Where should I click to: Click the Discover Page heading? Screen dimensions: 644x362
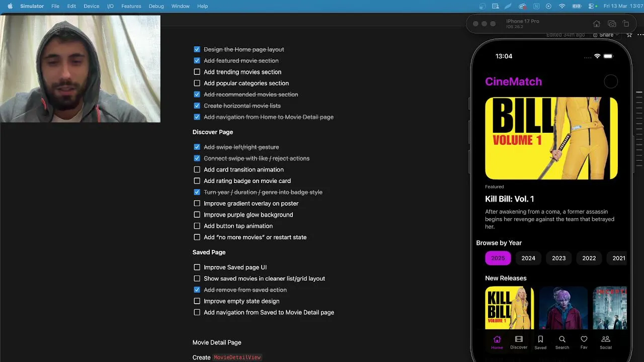(213, 132)
